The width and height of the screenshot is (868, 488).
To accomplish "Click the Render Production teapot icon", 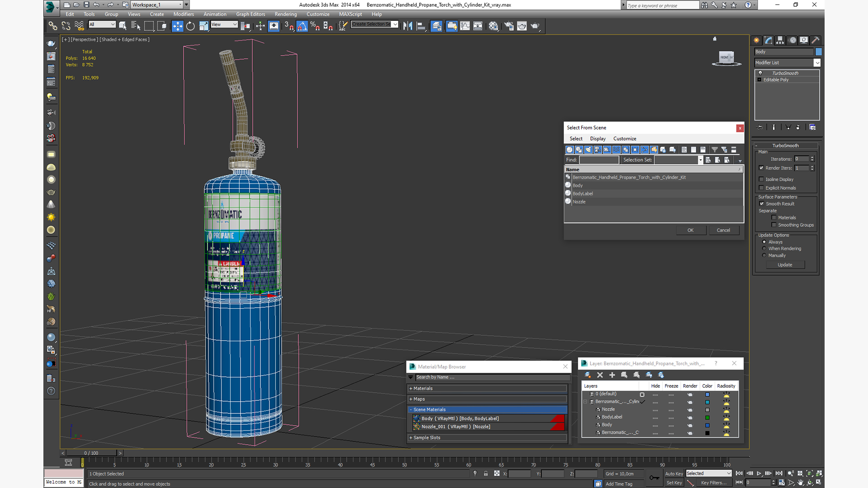I will click(535, 26).
